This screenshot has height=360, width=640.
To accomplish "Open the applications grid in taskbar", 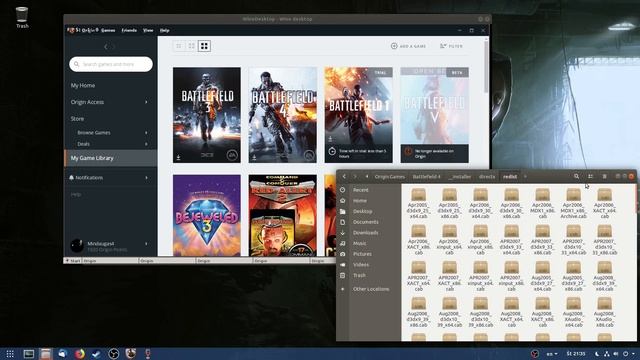I will tap(10, 354).
